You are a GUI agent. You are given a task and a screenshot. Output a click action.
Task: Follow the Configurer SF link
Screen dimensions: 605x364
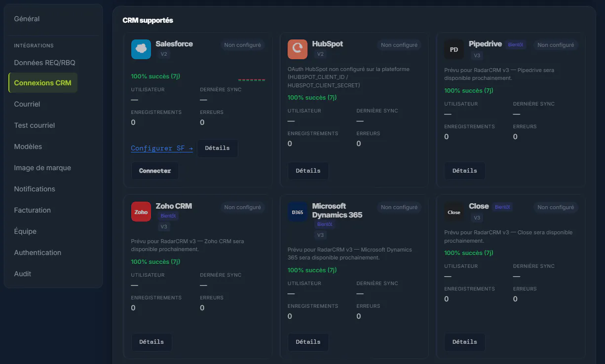(x=162, y=148)
